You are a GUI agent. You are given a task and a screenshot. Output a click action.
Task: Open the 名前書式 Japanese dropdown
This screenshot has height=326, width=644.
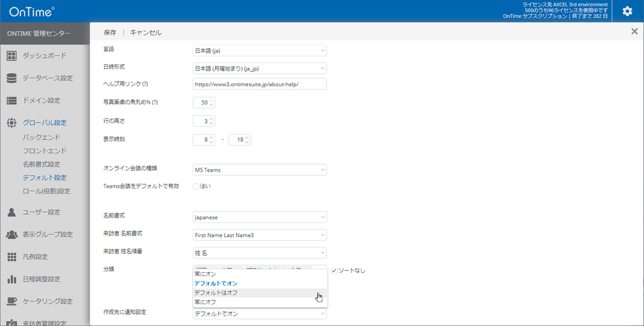coord(260,217)
